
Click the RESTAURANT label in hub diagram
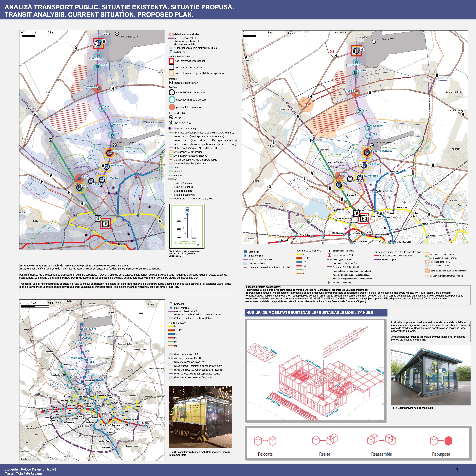[x=332, y=413]
